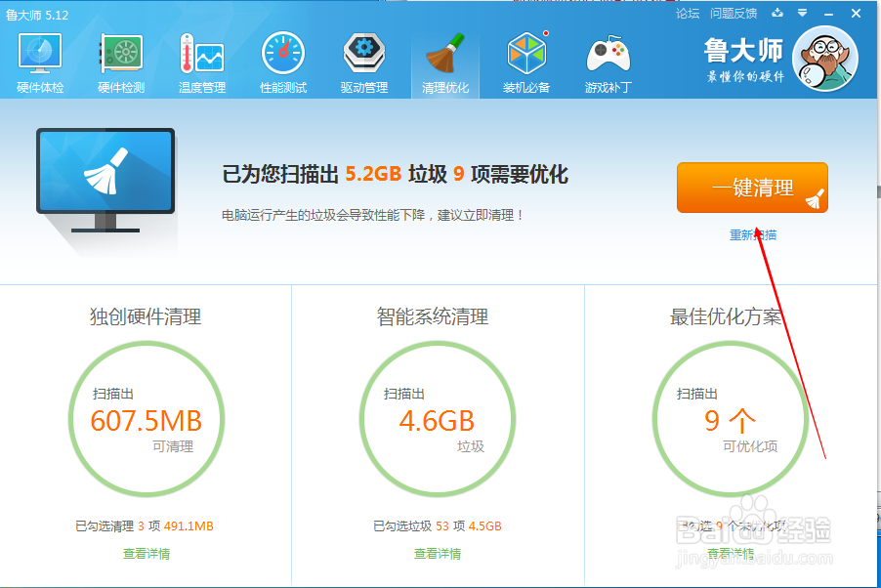Open the 温度管理 temperature management section
The height and width of the screenshot is (588, 881).
pos(202,63)
